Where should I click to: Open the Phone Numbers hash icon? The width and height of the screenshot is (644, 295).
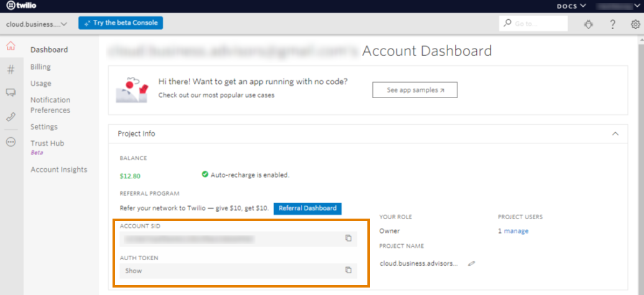11,70
